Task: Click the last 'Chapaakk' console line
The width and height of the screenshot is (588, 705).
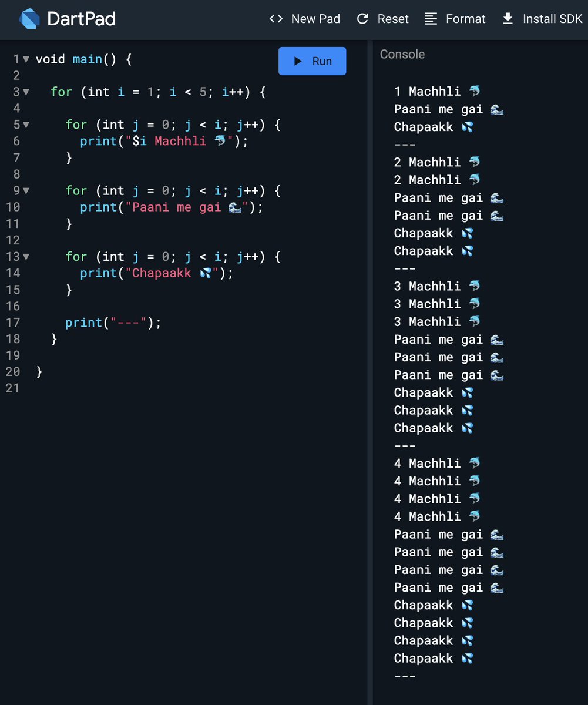Action: (x=434, y=659)
